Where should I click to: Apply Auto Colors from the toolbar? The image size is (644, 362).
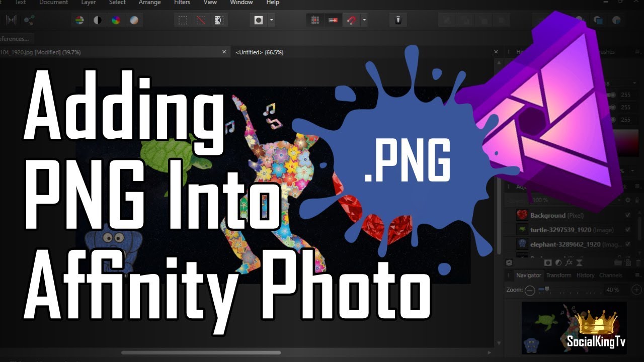pyautogui.click(x=116, y=20)
